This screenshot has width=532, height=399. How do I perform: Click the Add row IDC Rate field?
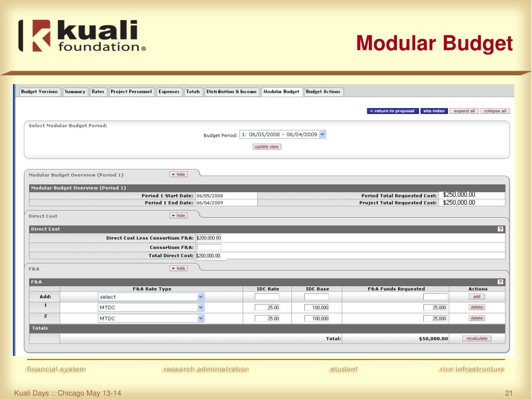pos(267,297)
